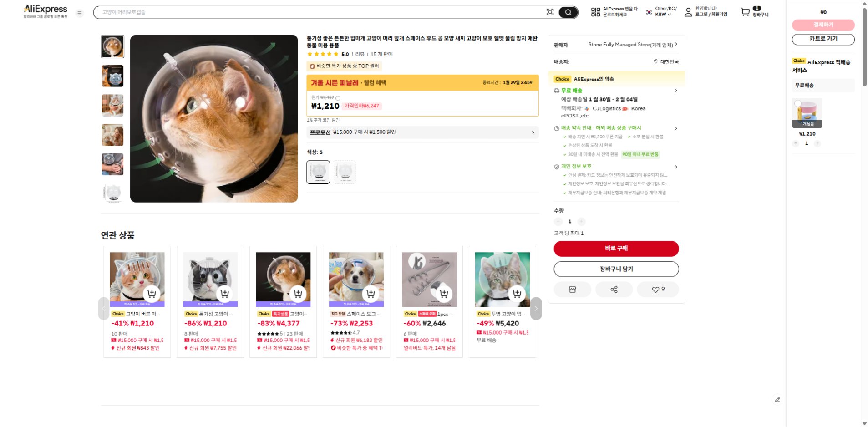Click the second product gallery thumbnail

(x=112, y=76)
